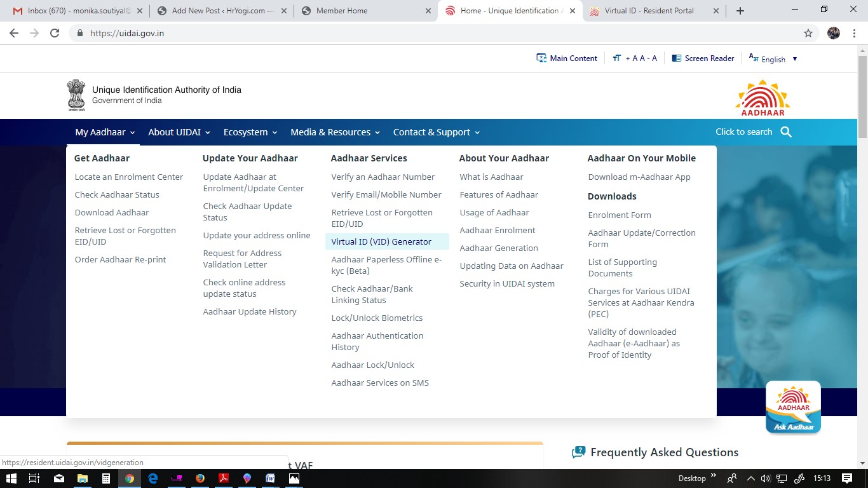Switch to Virtual ID Resident Portal tab
The image size is (868, 488).
point(653,11)
